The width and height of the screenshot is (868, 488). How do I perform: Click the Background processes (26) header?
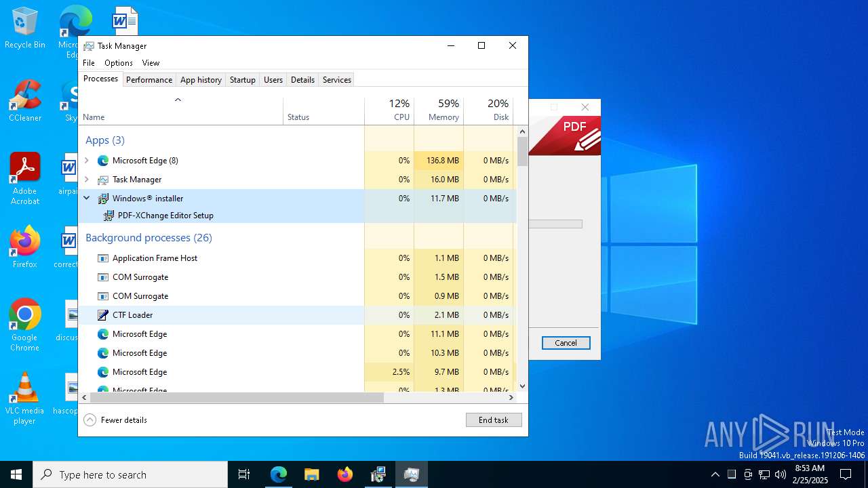pos(149,238)
